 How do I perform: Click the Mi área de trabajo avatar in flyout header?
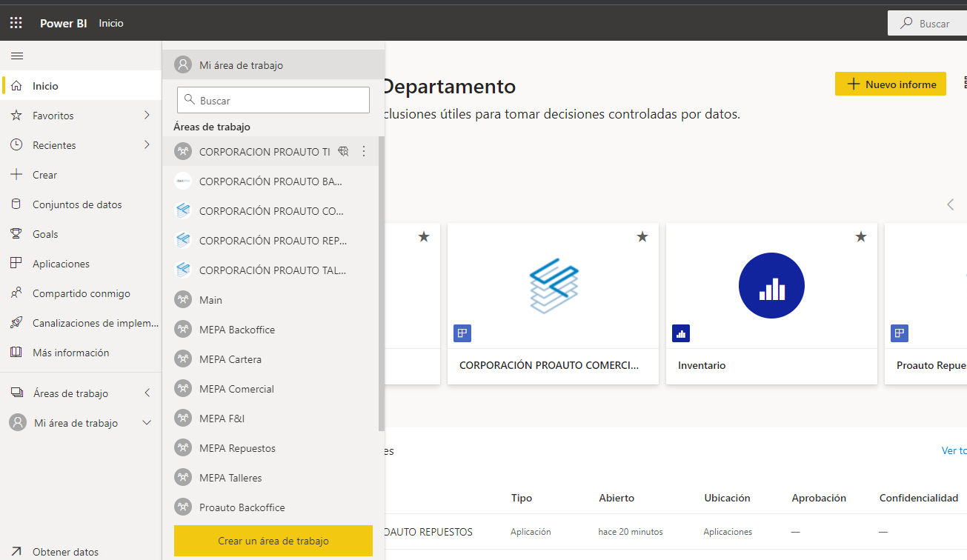click(183, 64)
